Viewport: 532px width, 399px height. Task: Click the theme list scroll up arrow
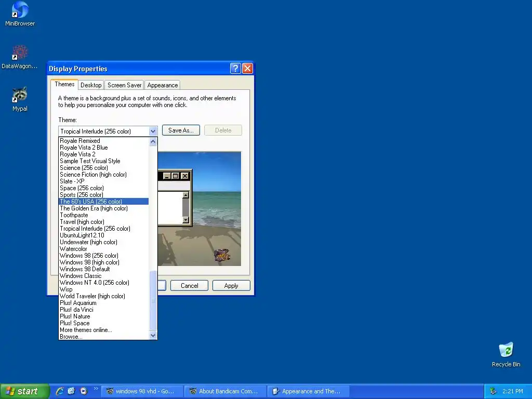point(153,141)
